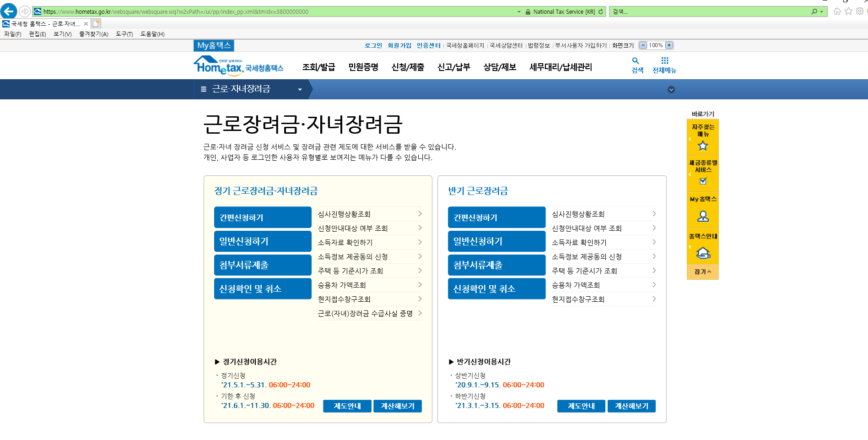The image size is (868, 440).
Task: Close the 국세청 홈택스 browser tab
Action: (86, 24)
